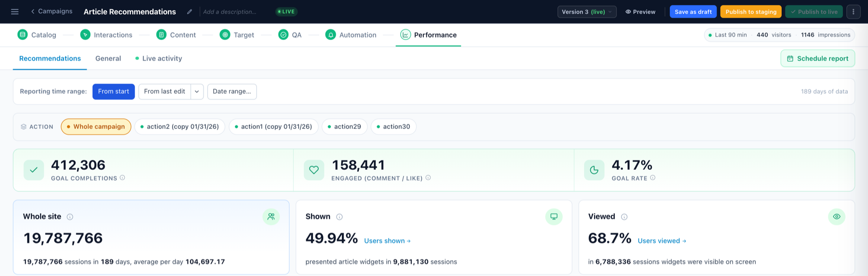Click the Engaged heart icon
Image resolution: width=868 pixels, height=276 pixels.
click(314, 170)
